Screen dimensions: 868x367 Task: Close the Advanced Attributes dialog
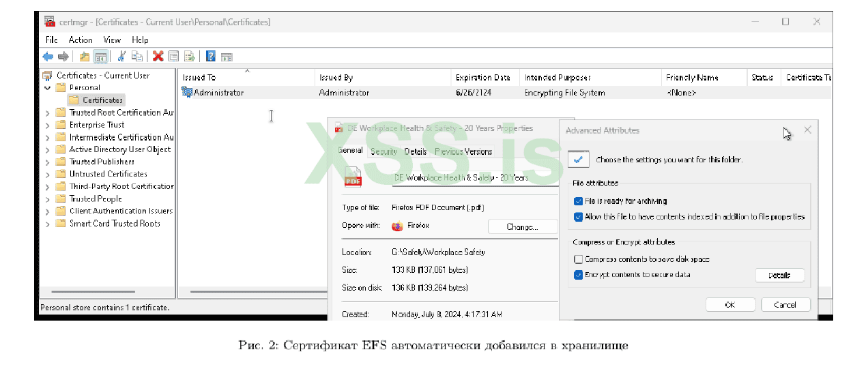[x=808, y=130]
